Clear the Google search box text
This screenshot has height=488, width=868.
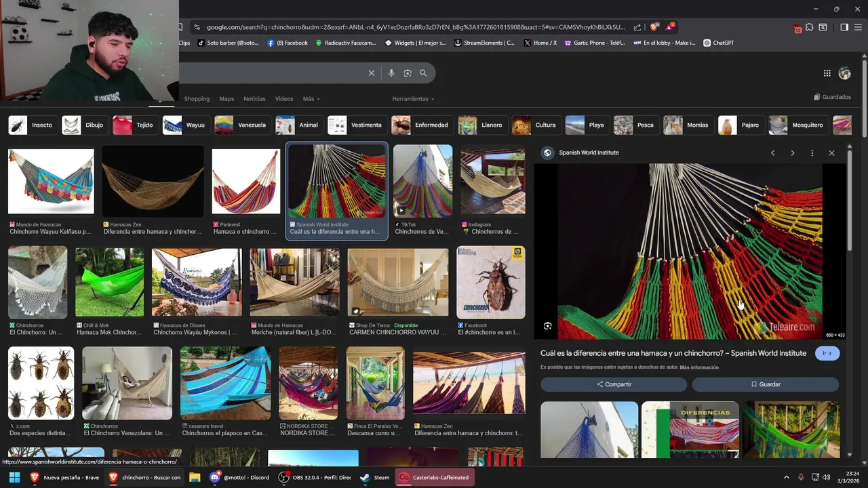pos(371,73)
